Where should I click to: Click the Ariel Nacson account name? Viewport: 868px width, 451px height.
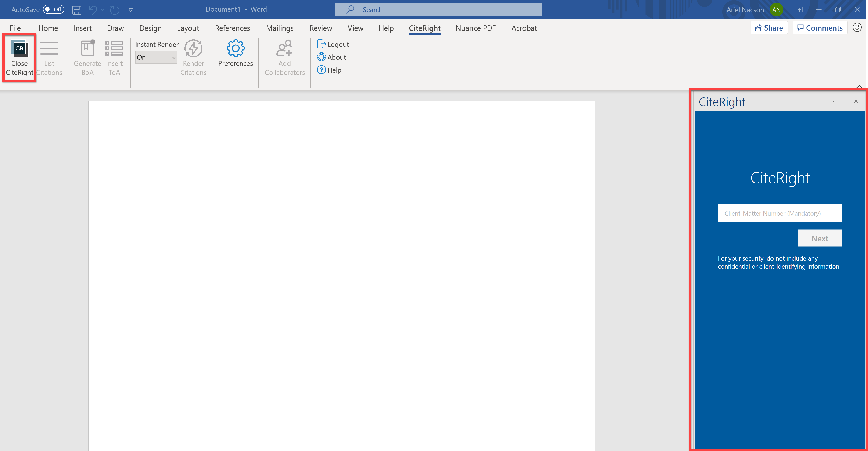pos(745,10)
